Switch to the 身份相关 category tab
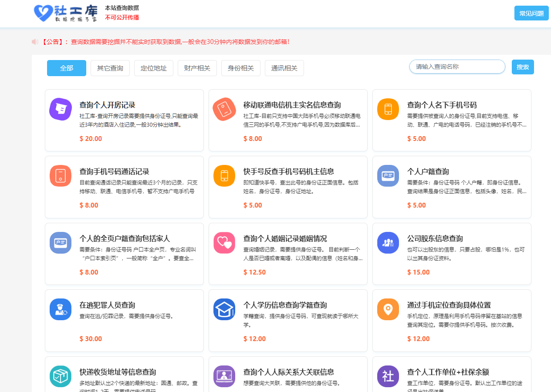The height and width of the screenshot is (392, 551). [240, 68]
